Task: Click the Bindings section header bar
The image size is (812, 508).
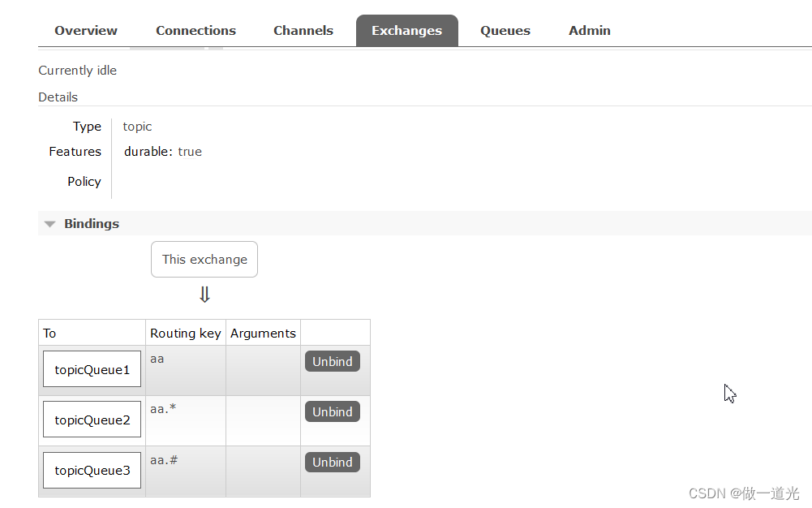Action: [92, 224]
